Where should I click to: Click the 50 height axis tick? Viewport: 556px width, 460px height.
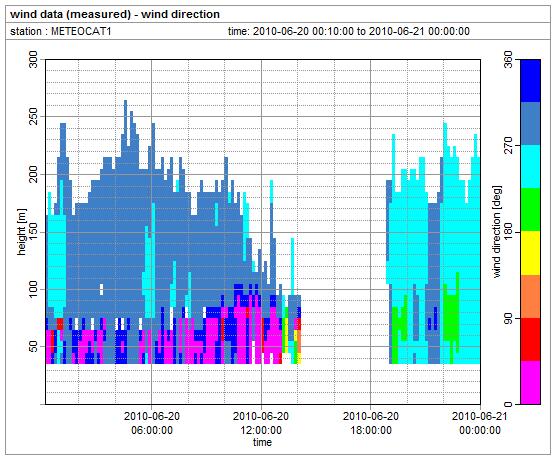click(33, 347)
